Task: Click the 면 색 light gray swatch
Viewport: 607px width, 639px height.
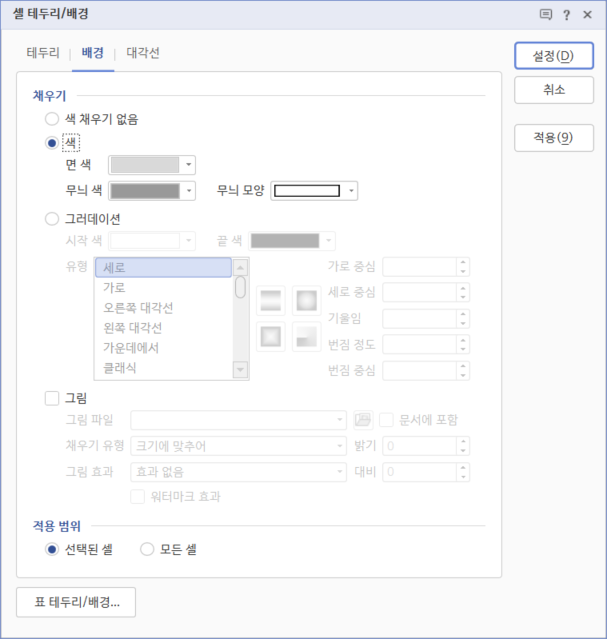Action: pos(145,165)
